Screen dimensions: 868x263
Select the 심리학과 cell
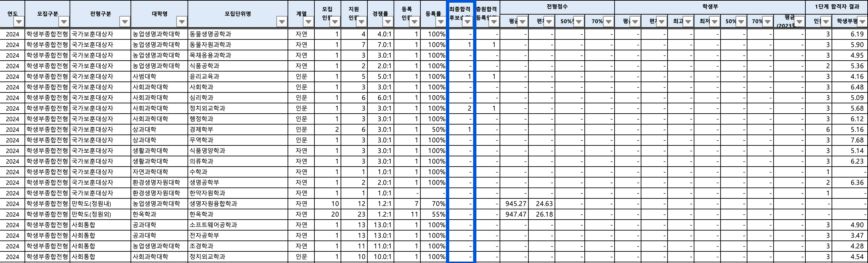238,98
